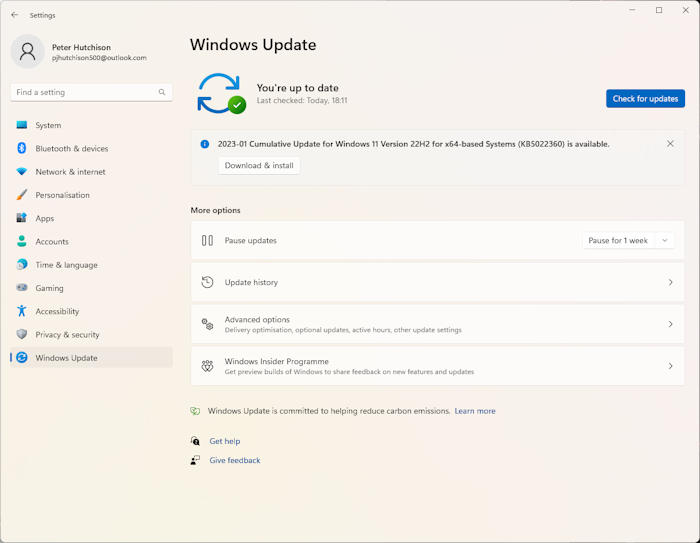Click the Get help icon
Viewport: 700px width, 543px height.
tap(195, 441)
